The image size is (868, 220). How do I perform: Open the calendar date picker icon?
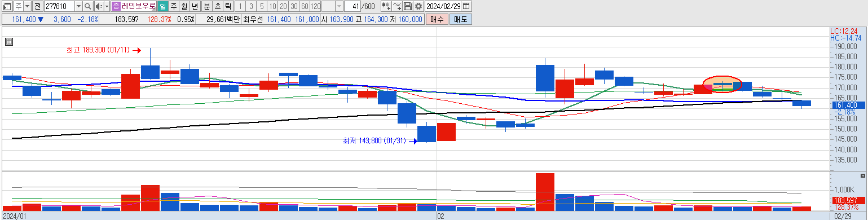point(466,6)
